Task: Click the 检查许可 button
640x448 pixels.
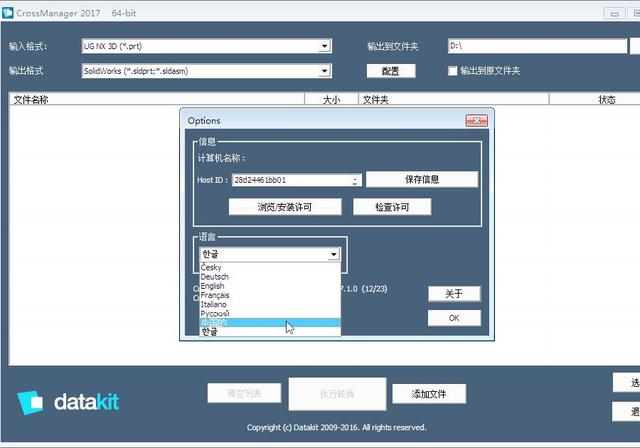Action: click(x=392, y=207)
